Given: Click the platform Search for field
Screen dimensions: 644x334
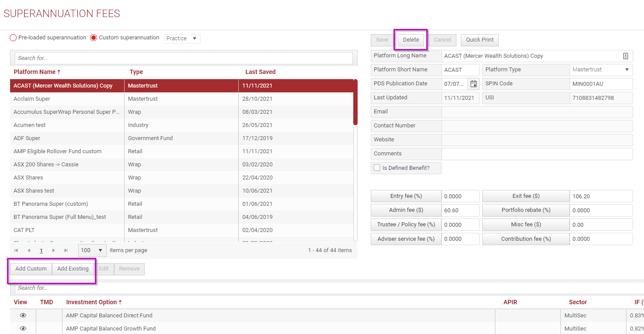Looking at the screenshot, I should coord(184,58).
